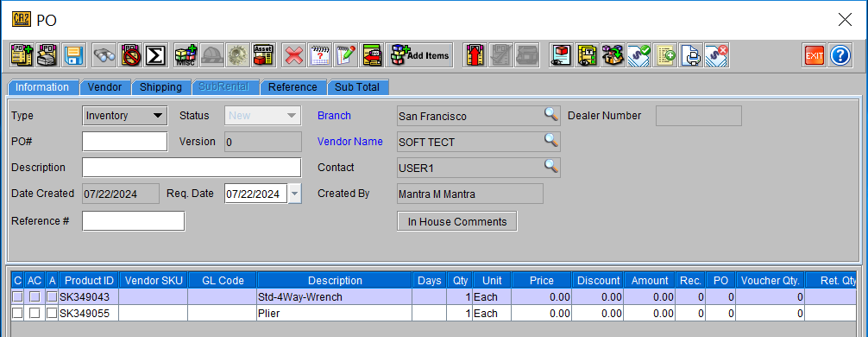Click the Description input field
The width and height of the screenshot is (868, 337).
click(x=192, y=168)
